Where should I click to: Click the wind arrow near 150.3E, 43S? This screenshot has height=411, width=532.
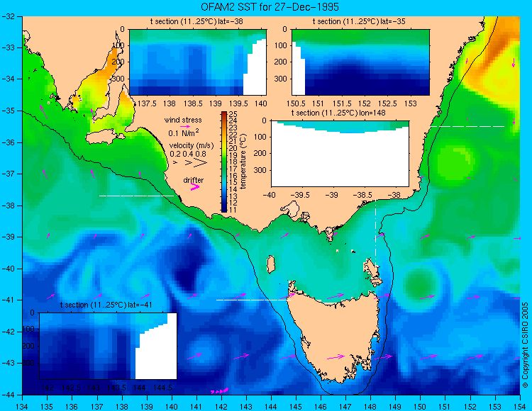point(428,356)
